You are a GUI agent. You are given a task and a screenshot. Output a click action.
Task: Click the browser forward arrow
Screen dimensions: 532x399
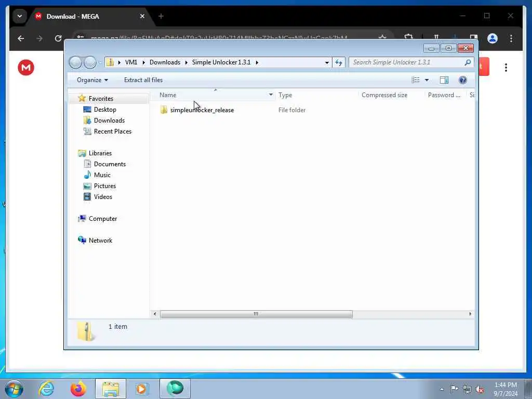tap(39, 38)
